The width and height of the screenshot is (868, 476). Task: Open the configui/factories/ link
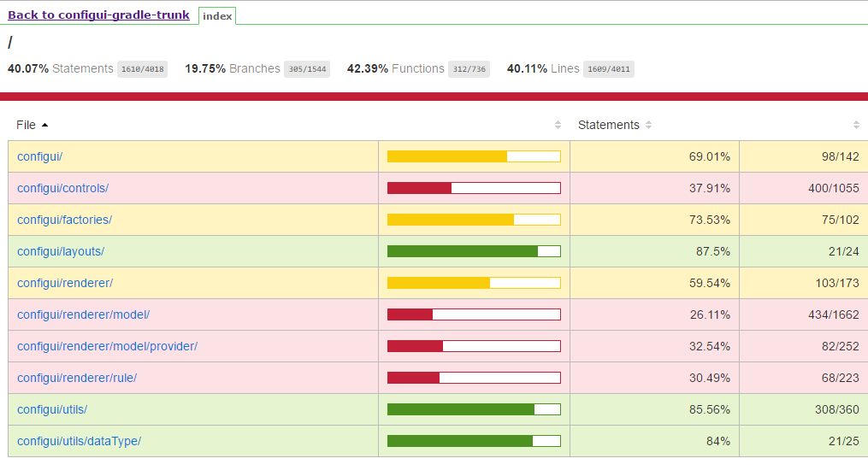click(64, 220)
